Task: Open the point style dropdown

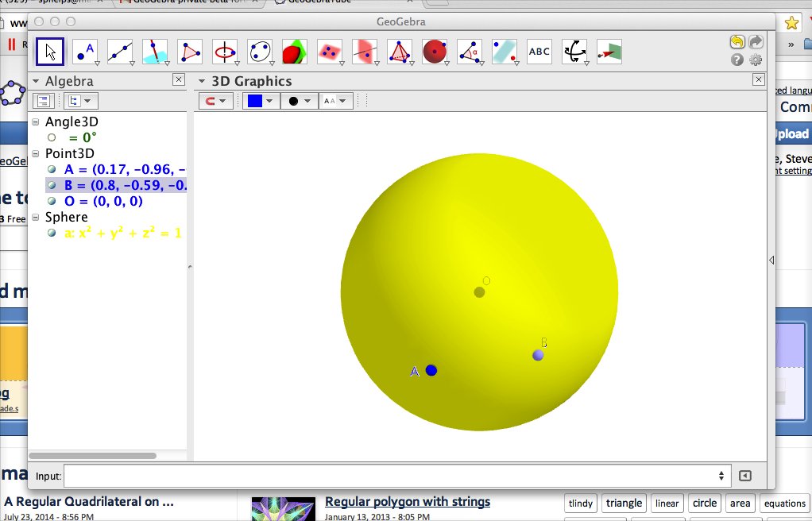Action: tap(299, 101)
